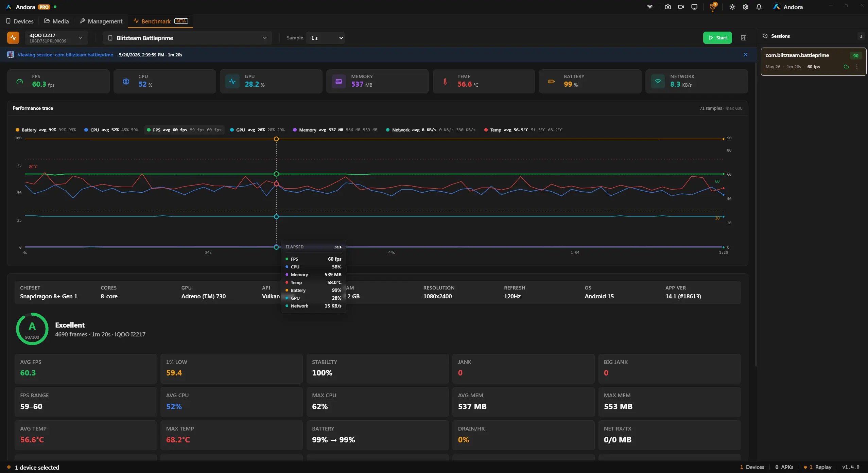Toggle light theme with the sun icon
This screenshot has width=868, height=473.
[x=732, y=7]
